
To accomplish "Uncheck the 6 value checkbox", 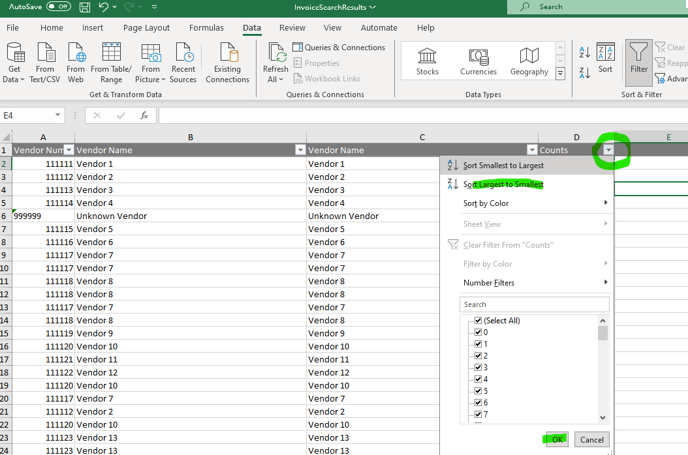I will (478, 402).
